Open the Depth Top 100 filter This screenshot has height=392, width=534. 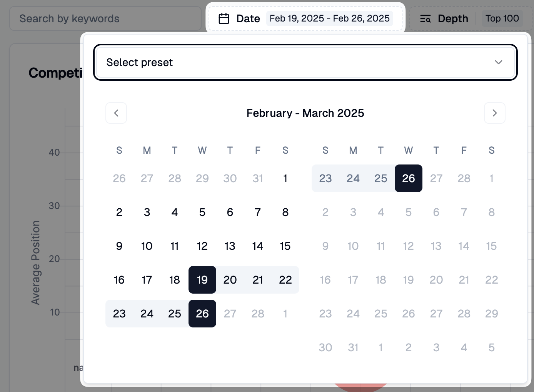point(502,18)
